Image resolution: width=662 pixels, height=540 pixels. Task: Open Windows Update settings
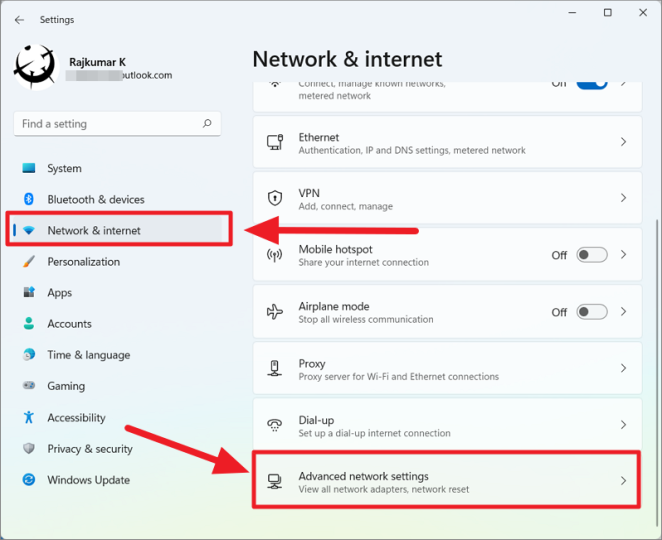click(x=116, y=480)
